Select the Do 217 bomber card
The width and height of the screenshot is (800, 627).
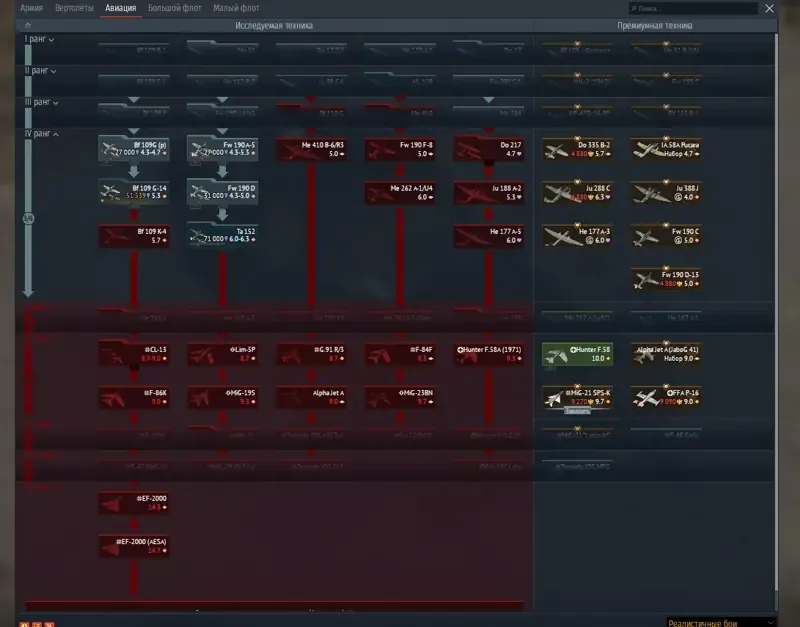click(489, 149)
